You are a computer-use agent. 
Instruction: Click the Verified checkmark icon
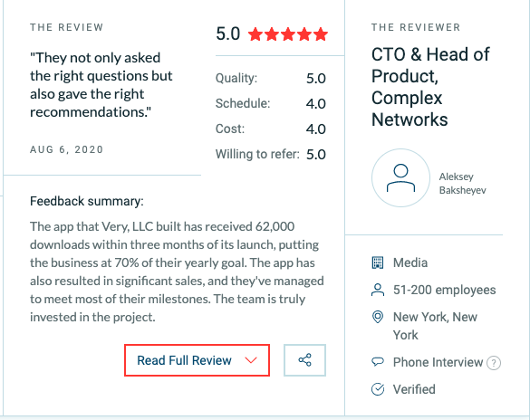pos(378,389)
